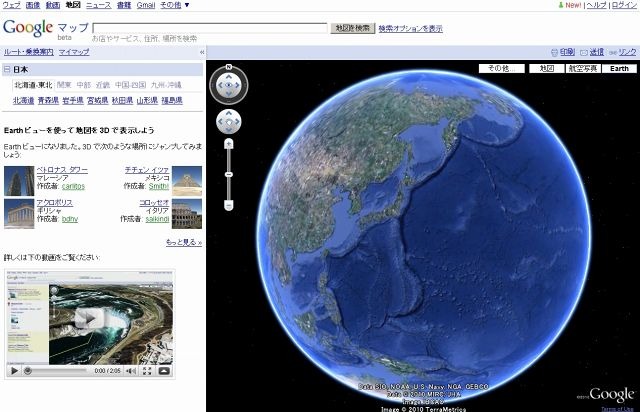
Task: Collapse the left panel with « arrows
Action: (x=202, y=52)
